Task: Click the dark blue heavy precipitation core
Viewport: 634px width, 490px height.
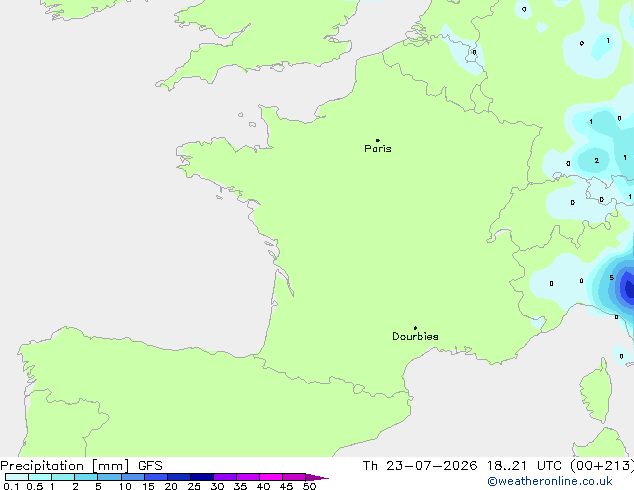Action: (628, 288)
